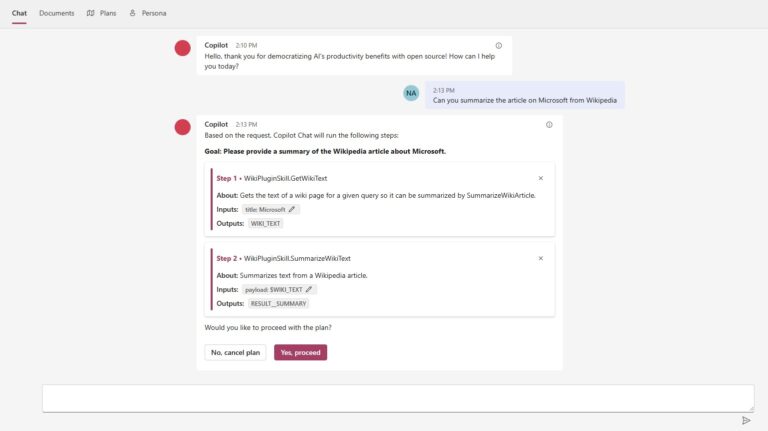
Task: Click the Copilot avatar beside the plan
Action: pos(183,127)
